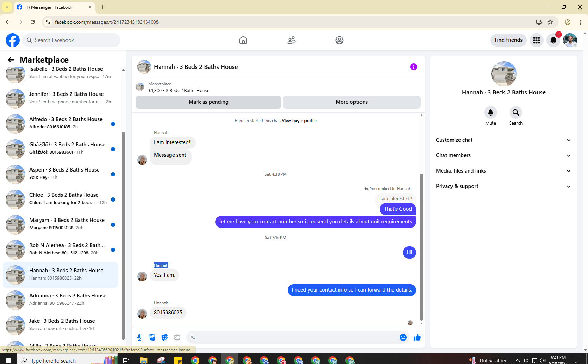Choose a GIF icon
The width and height of the screenshot is (588, 364).
tap(177, 337)
